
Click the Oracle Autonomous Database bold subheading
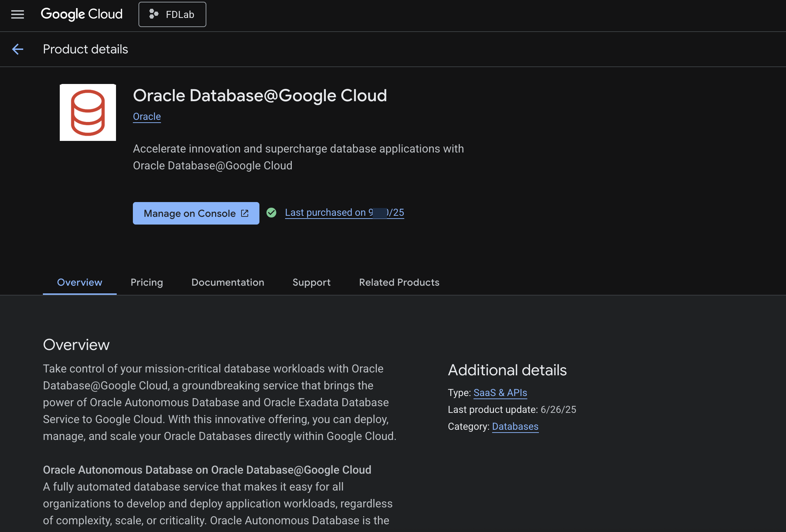[207, 470]
